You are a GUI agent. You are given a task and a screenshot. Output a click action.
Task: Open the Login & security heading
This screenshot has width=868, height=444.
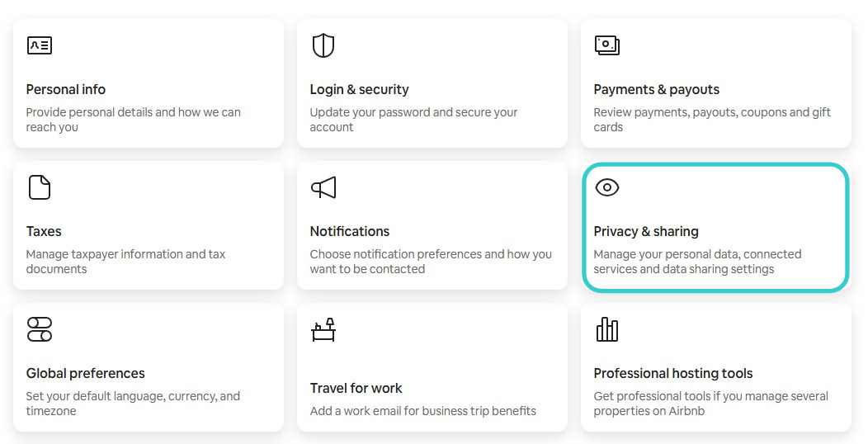359,89
